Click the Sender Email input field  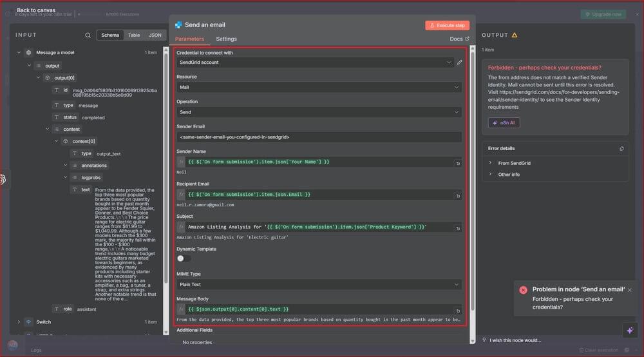pos(319,137)
